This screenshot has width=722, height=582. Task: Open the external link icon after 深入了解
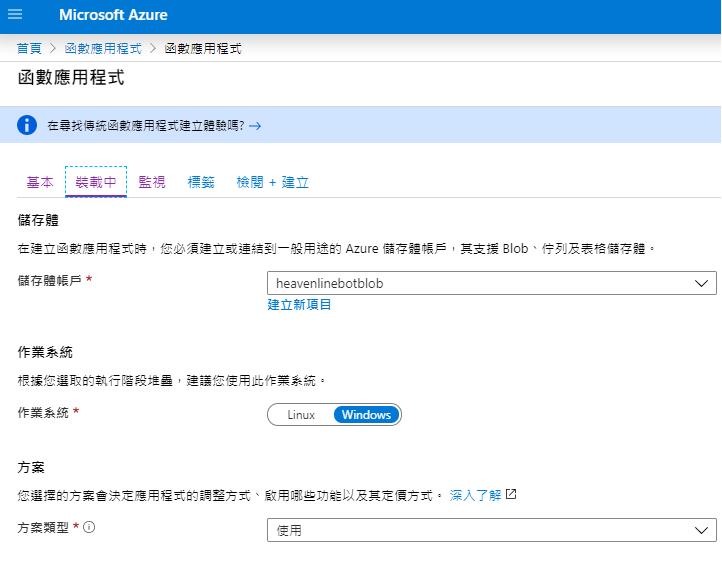click(511, 495)
